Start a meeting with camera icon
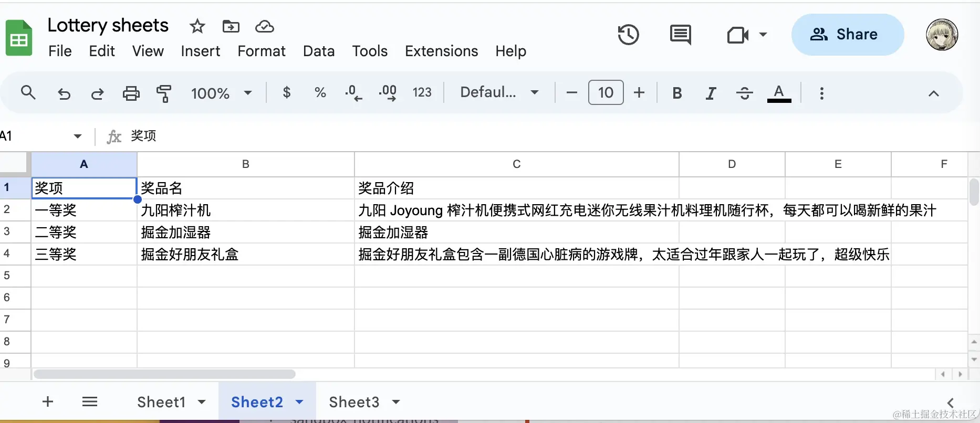Image resolution: width=980 pixels, height=423 pixels. (738, 35)
